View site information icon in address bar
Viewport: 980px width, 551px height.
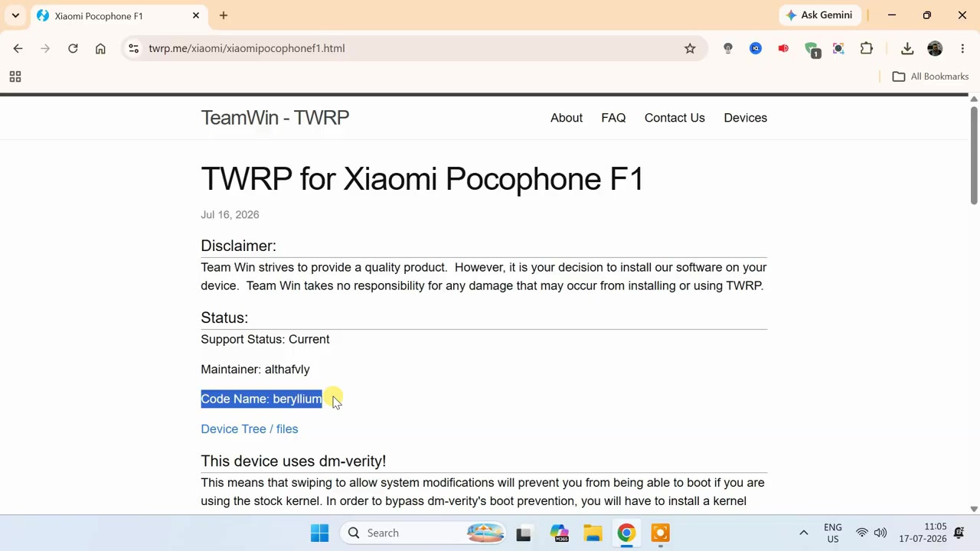click(x=133, y=48)
